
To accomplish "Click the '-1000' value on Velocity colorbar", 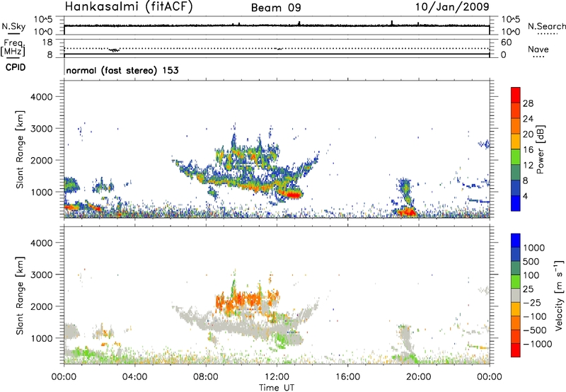I will pos(537,344).
